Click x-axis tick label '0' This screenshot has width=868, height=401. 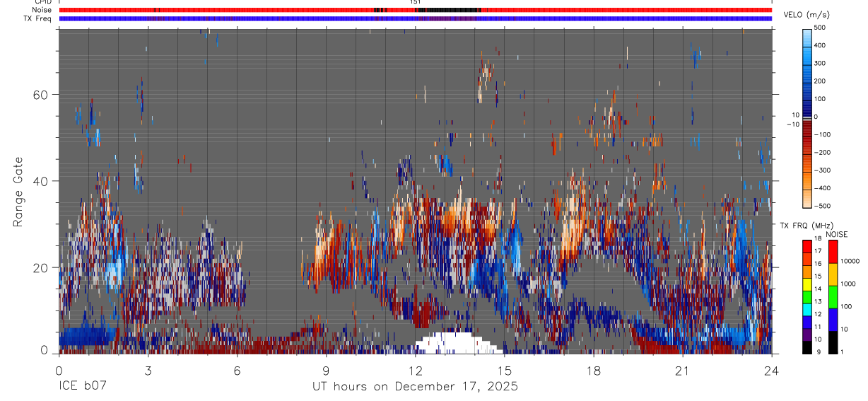coord(59,370)
